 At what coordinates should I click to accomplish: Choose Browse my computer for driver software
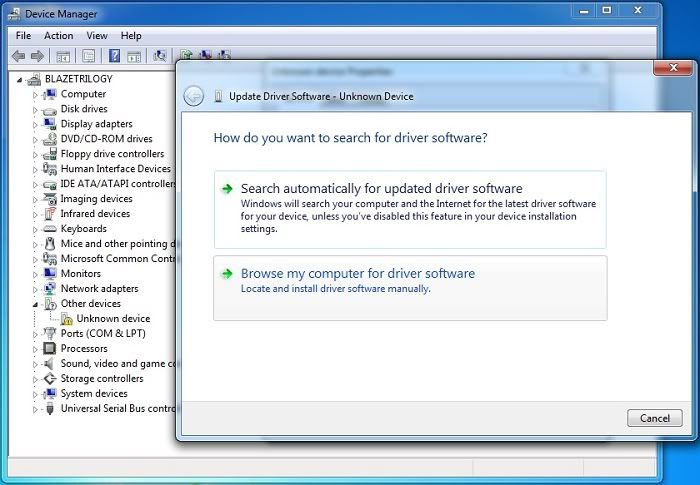click(410, 288)
